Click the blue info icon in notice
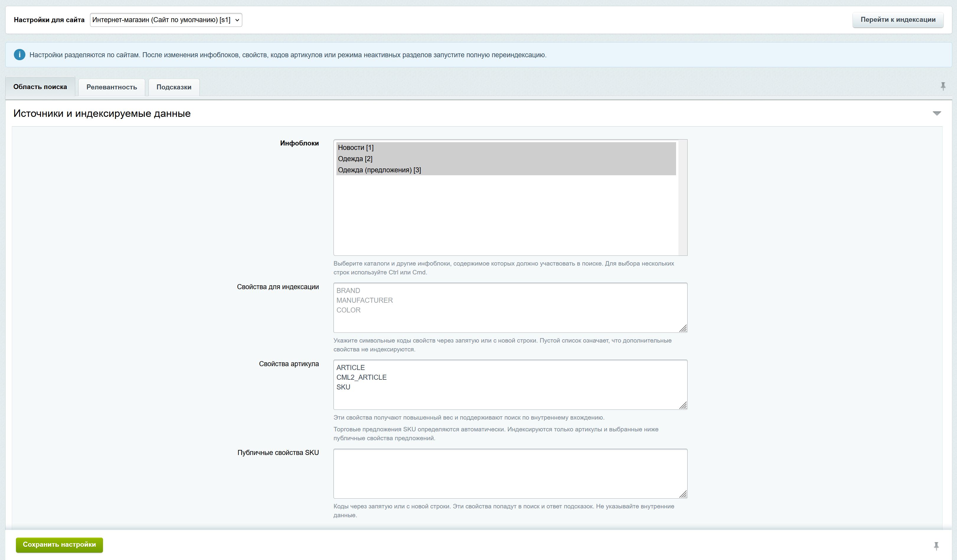This screenshot has width=957, height=560. (x=19, y=55)
